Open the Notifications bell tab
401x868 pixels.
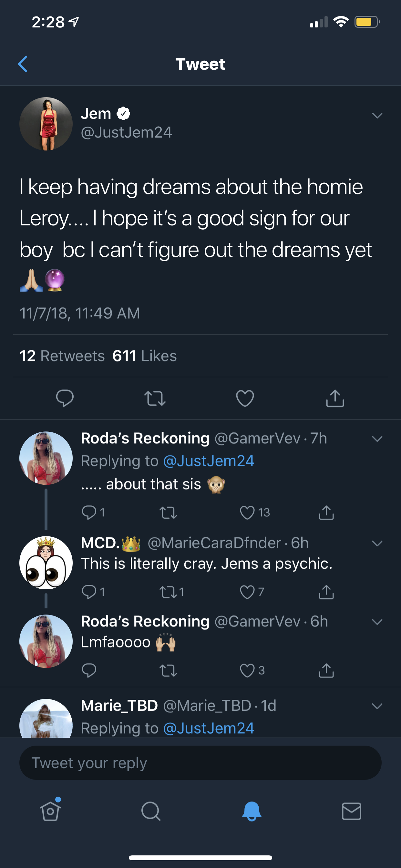[x=252, y=811]
